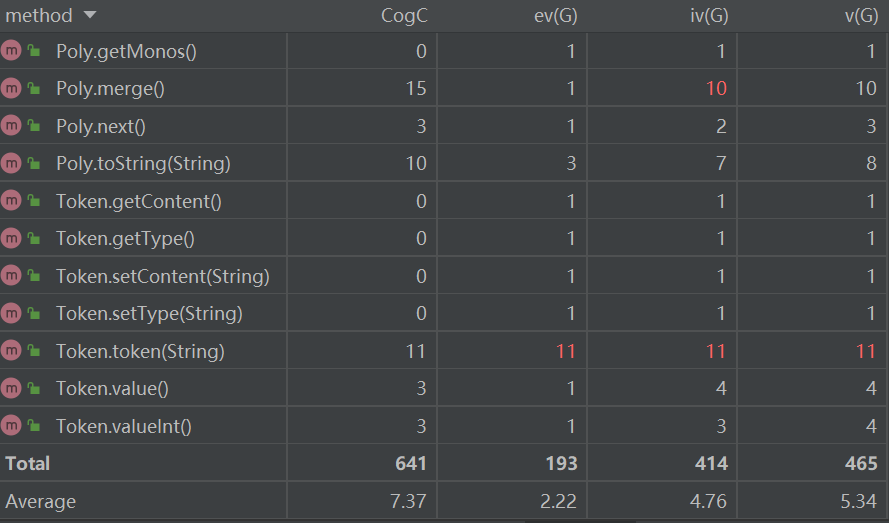Click the method icon beside Poly.getMonos()
The image size is (889, 523).
[x=12, y=51]
